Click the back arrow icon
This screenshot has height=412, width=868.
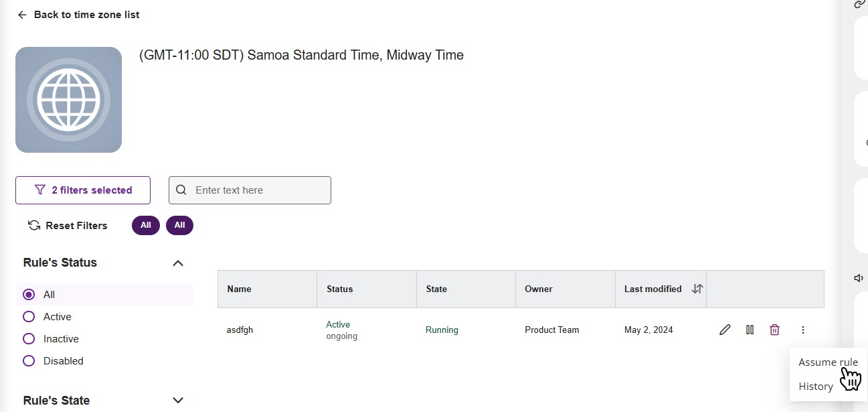(x=22, y=15)
